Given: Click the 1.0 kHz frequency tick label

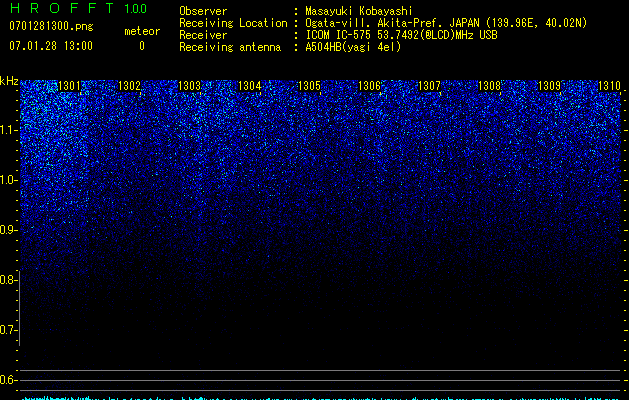Looking at the screenshot, I should tap(7, 180).
